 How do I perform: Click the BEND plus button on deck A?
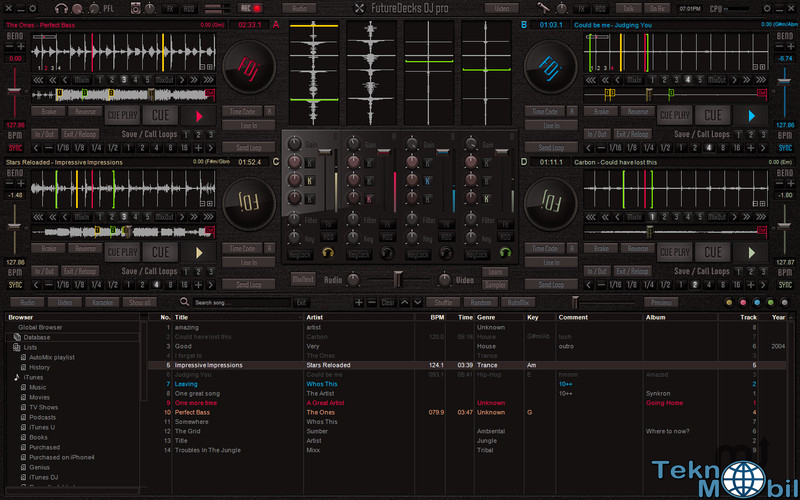21,46
